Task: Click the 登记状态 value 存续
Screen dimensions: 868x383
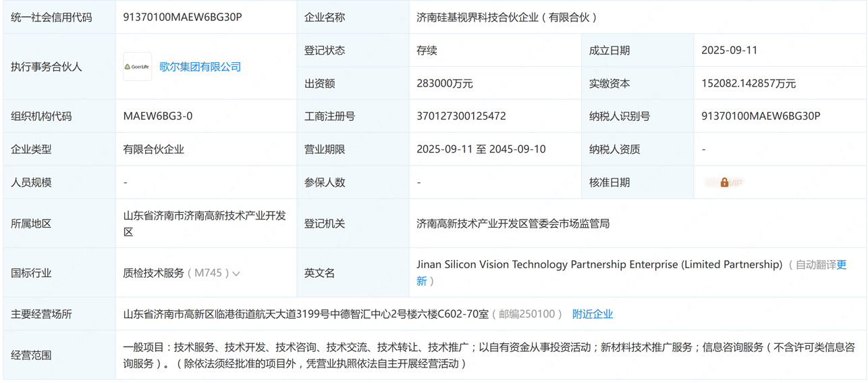Action: [427, 51]
